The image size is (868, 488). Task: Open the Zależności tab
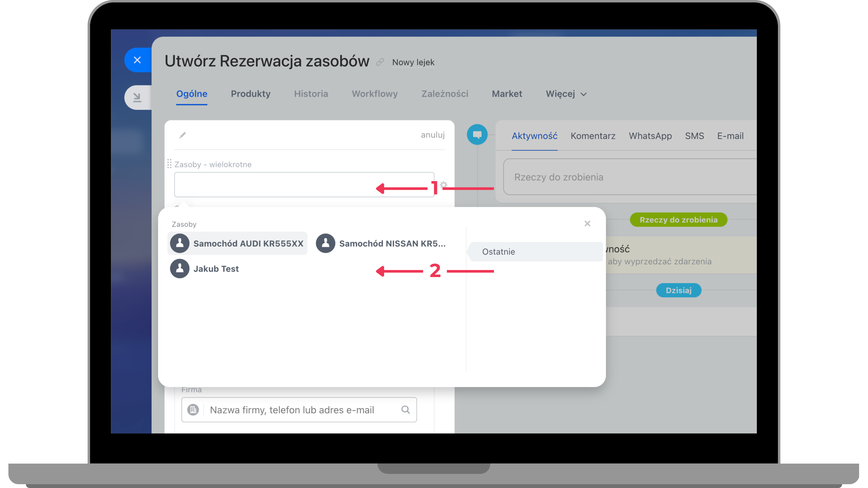coord(445,94)
